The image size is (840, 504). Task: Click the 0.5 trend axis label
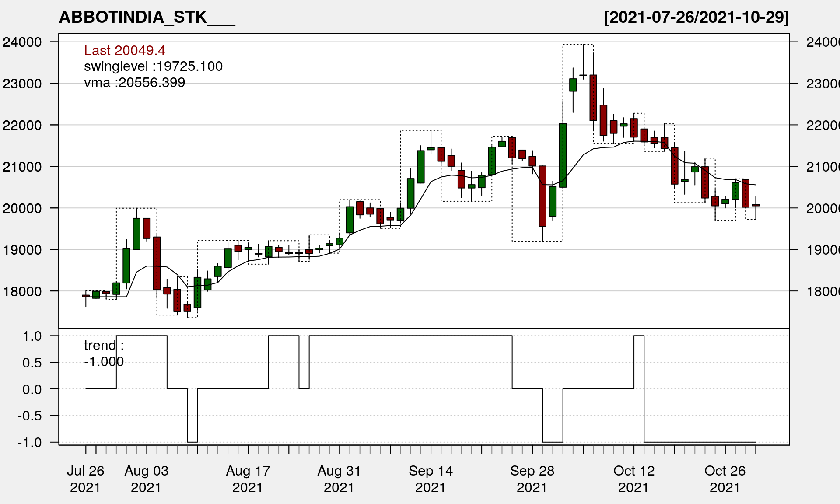coord(32,363)
